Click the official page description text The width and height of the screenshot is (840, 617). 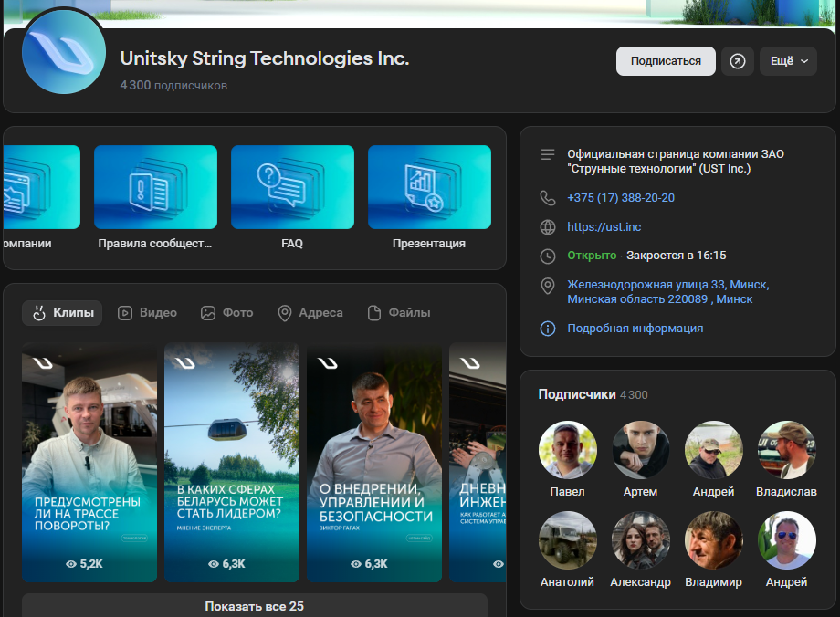(676, 162)
